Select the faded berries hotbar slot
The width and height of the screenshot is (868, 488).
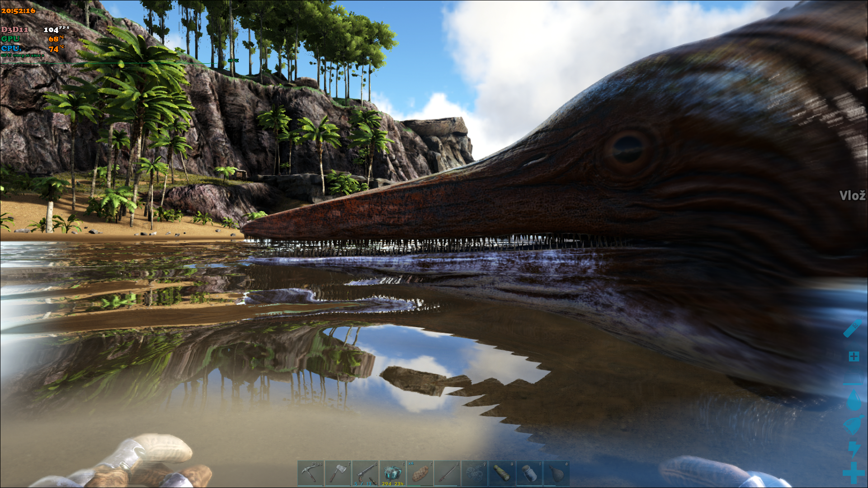(475, 474)
